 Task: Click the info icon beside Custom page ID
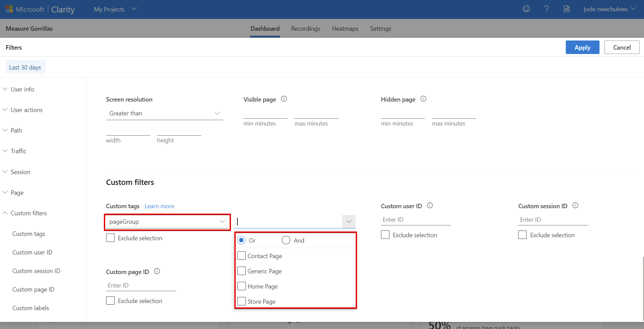(x=157, y=271)
